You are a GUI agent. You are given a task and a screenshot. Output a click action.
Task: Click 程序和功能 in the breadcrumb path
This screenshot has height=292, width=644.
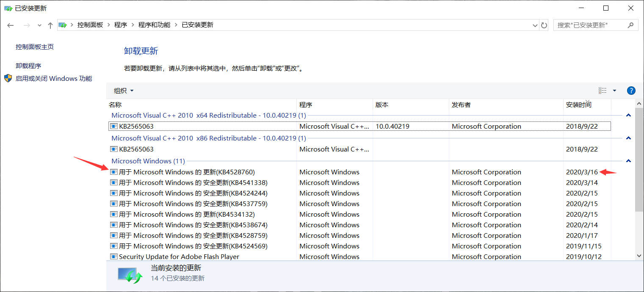pos(154,25)
